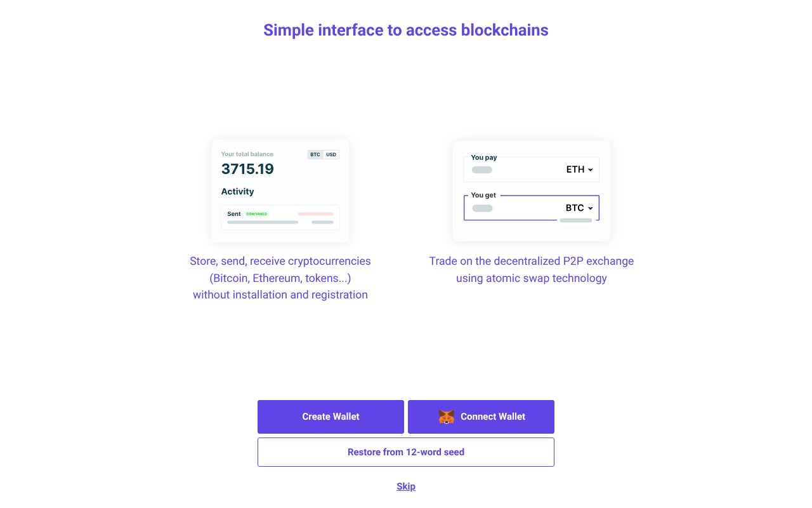Click the Skip link
Viewport: 812px width, 508px height.
(x=405, y=486)
